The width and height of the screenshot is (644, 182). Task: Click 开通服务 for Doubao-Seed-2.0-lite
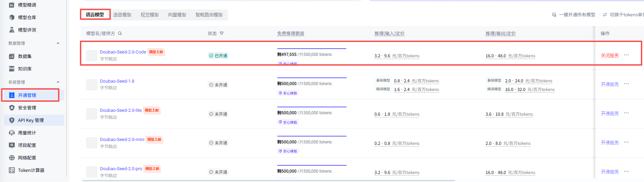click(x=610, y=114)
